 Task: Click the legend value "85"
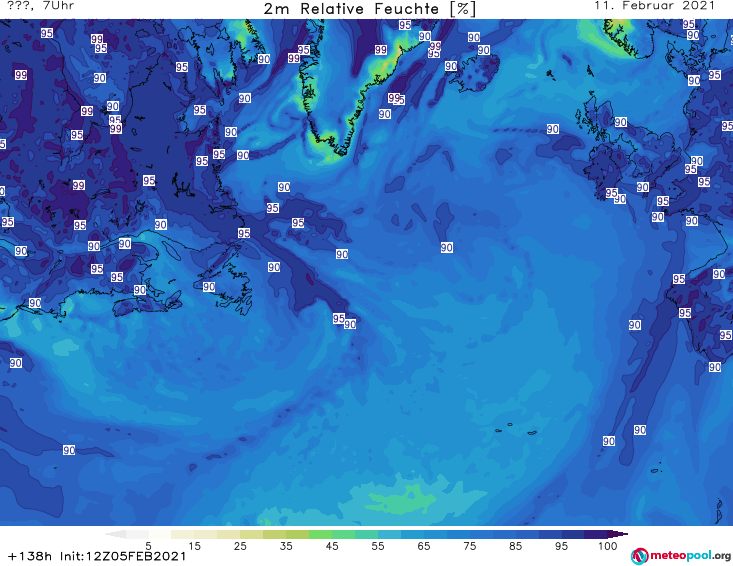pos(515,546)
